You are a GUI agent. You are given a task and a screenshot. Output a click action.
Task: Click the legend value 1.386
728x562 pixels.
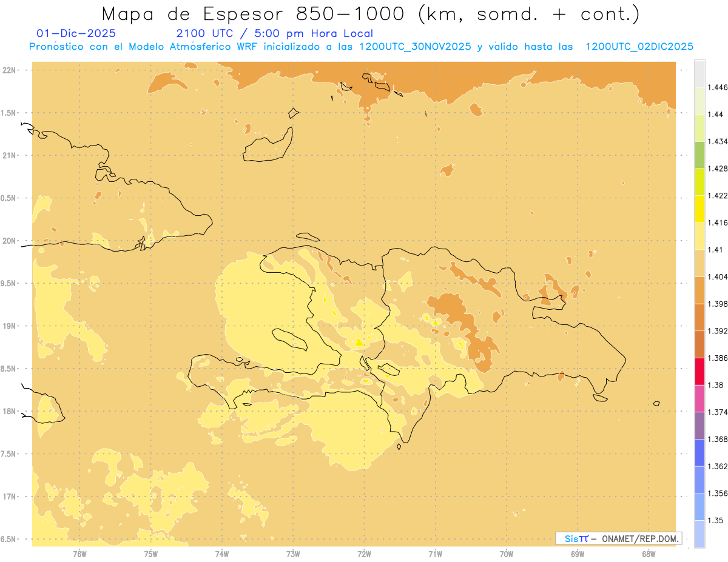point(717,358)
